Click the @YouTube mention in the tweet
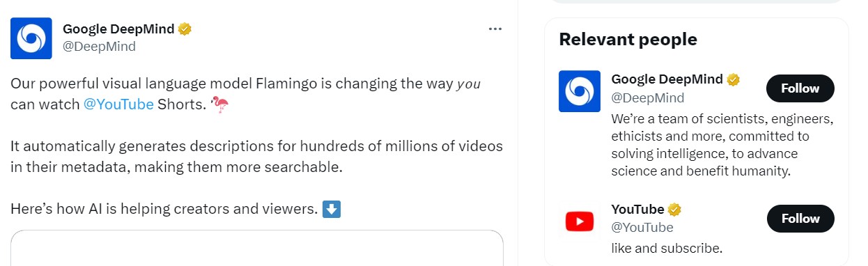868x266 pixels. [x=118, y=105]
